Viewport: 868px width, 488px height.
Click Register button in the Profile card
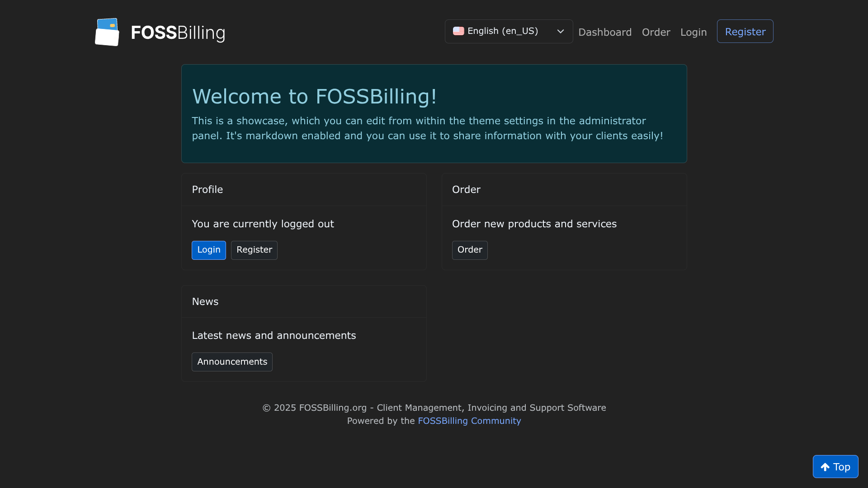click(x=254, y=250)
